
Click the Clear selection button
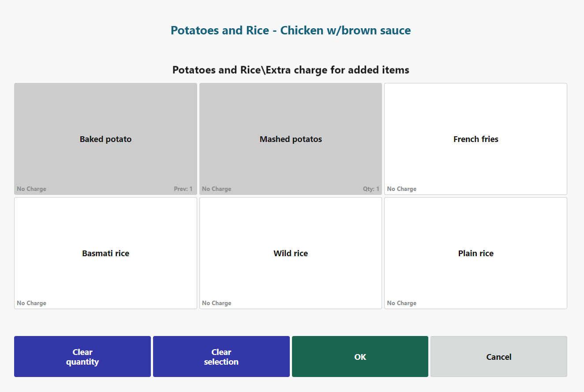221,357
